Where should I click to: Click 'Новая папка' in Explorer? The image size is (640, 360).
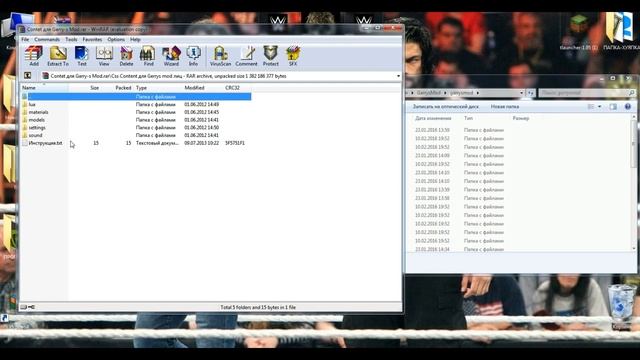click(x=505, y=107)
